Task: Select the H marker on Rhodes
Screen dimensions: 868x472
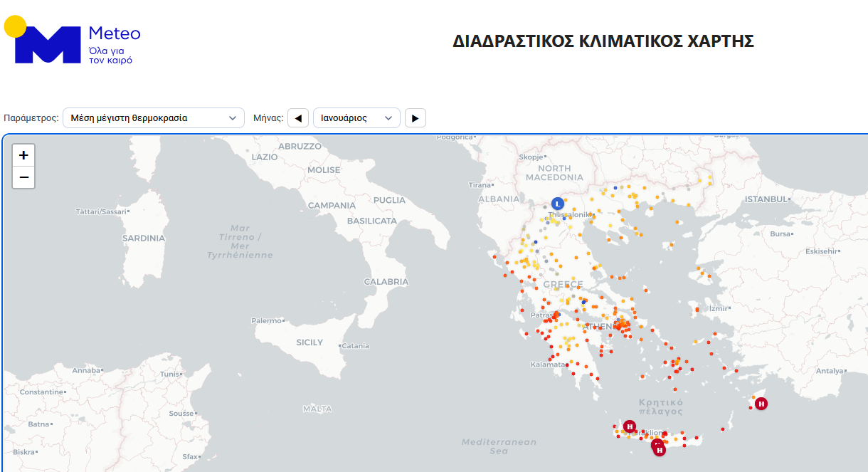Action: [x=761, y=404]
